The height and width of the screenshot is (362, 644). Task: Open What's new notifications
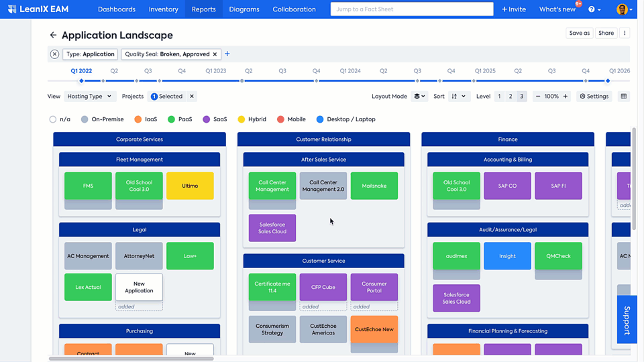557,9
